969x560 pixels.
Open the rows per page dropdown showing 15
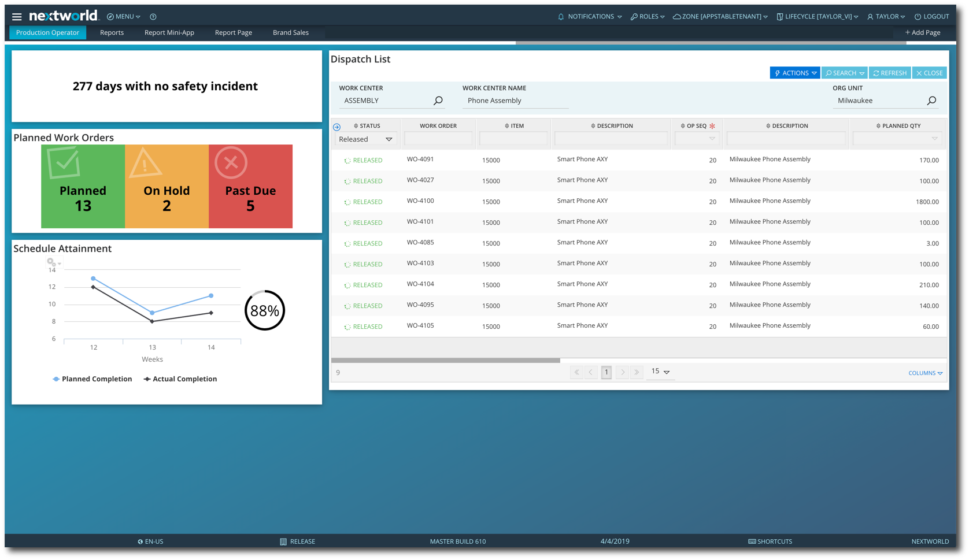coord(660,372)
